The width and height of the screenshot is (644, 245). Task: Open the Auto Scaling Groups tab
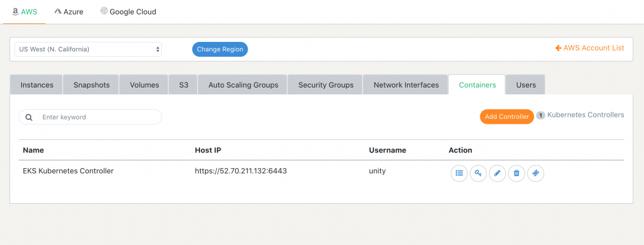243,85
